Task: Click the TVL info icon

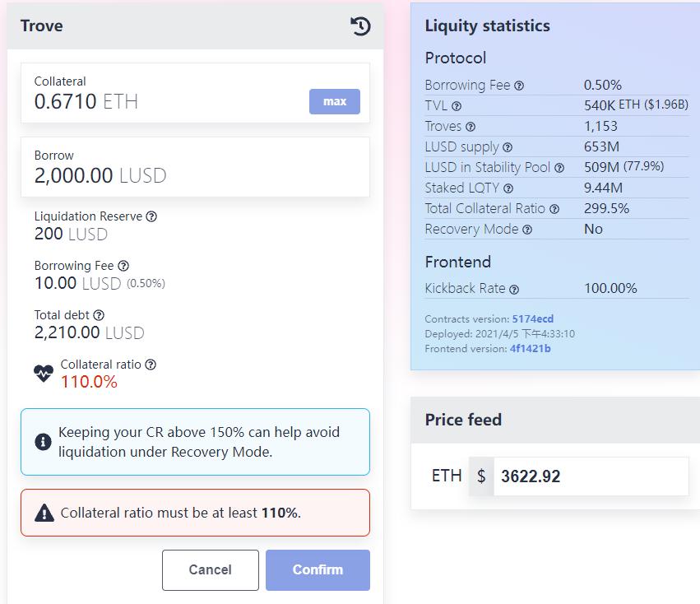Action: (457, 106)
